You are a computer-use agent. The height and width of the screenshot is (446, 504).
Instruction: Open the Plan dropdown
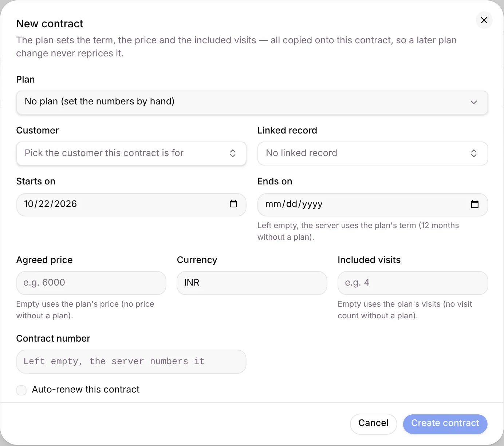[x=252, y=102]
